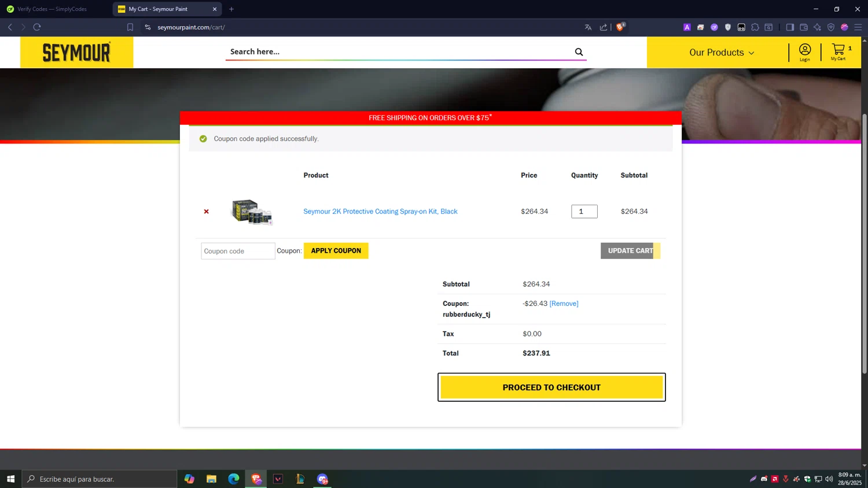
Task: Open Seymour 2K Protective Coating product link
Action: pos(380,212)
